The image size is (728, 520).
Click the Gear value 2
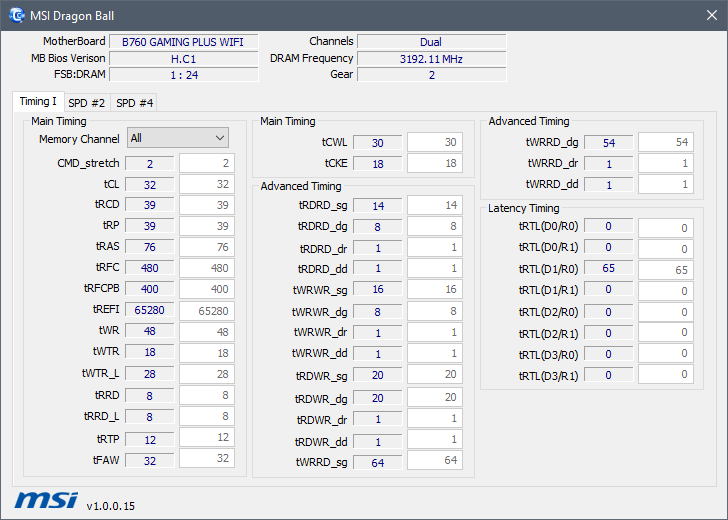pyautogui.click(x=431, y=75)
